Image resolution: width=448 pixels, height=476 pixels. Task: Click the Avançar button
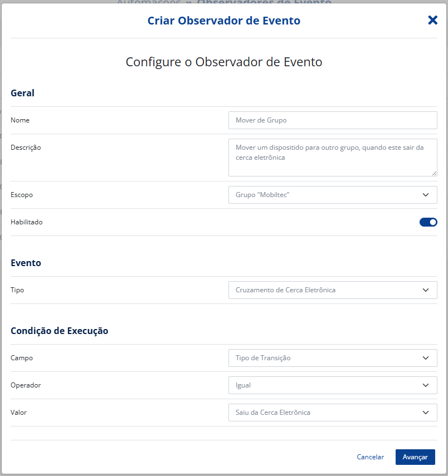[x=415, y=457]
